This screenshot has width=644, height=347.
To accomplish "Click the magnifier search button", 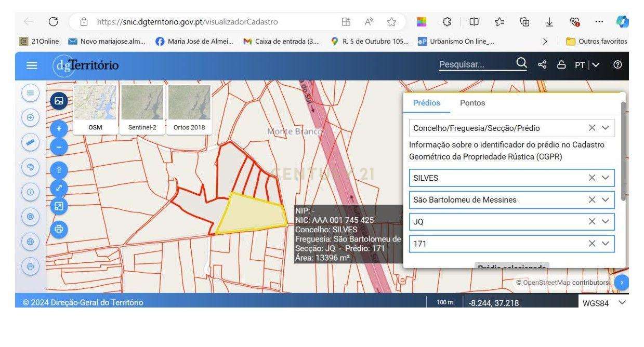I will (521, 64).
